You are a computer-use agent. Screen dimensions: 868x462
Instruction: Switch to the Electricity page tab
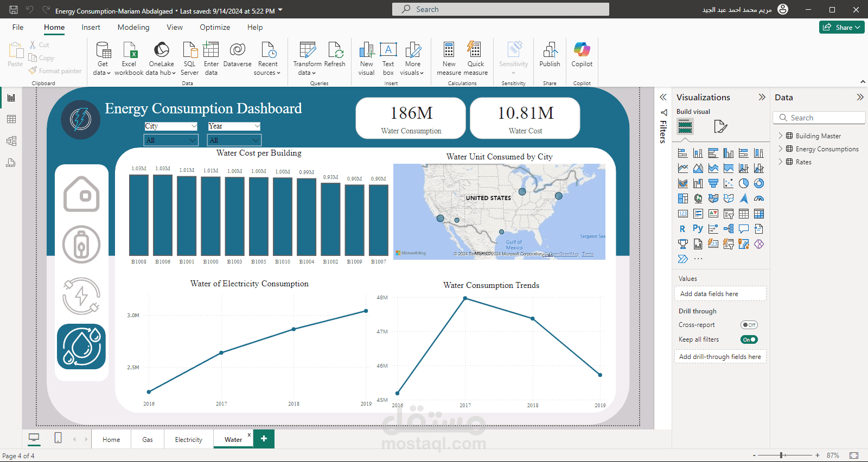point(188,439)
